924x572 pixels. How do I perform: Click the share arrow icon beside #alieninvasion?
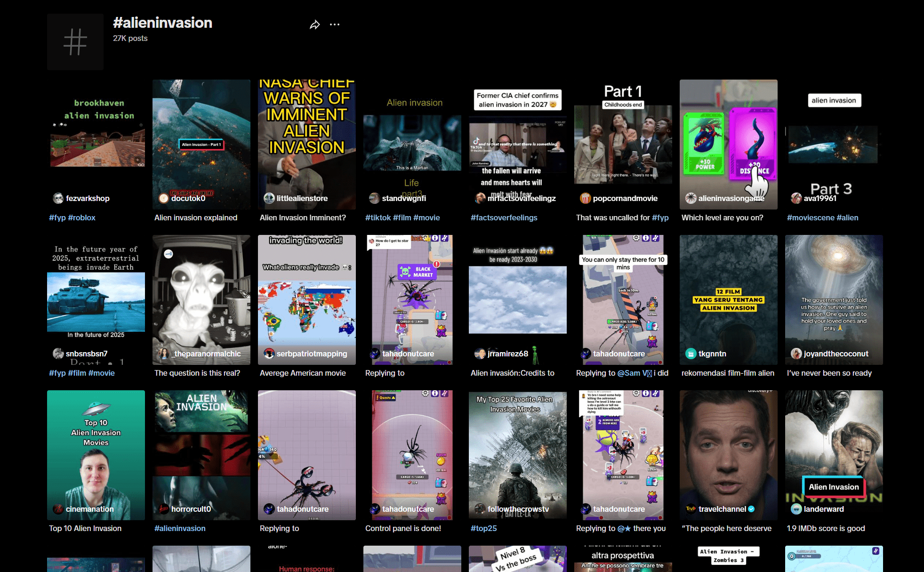314,25
